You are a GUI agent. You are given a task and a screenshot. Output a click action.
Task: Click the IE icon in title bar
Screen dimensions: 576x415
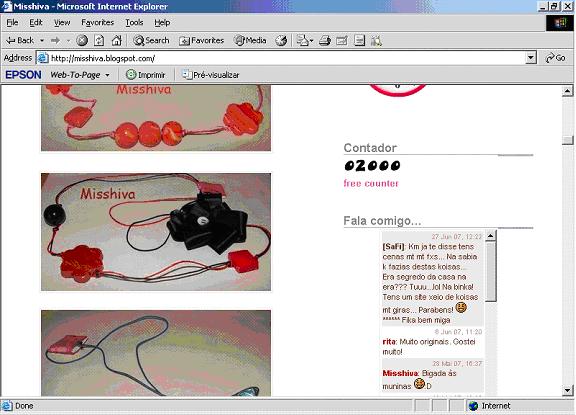coord(7,6)
